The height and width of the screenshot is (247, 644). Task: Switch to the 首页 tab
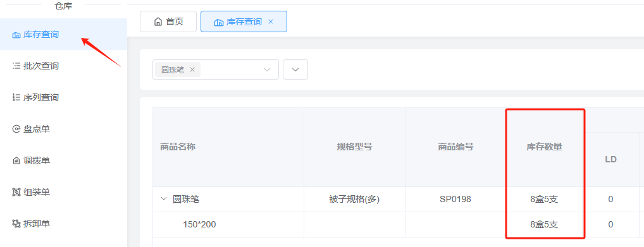(x=168, y=21)
